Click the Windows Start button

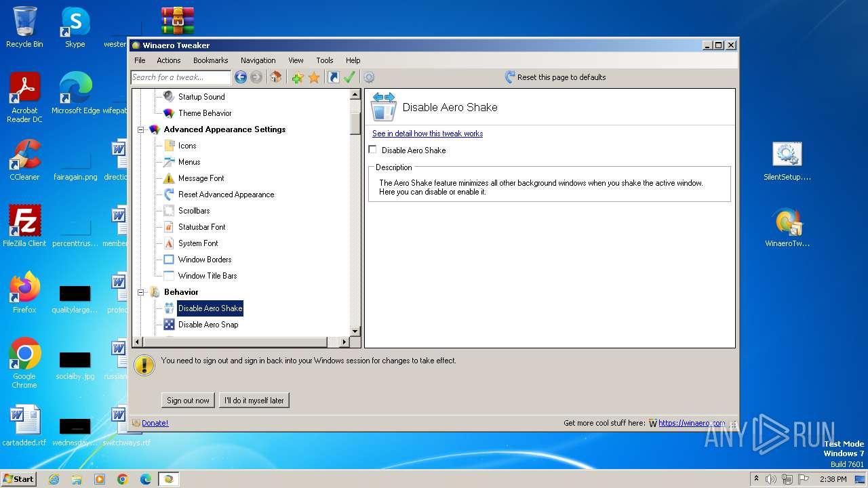[18, 479]
